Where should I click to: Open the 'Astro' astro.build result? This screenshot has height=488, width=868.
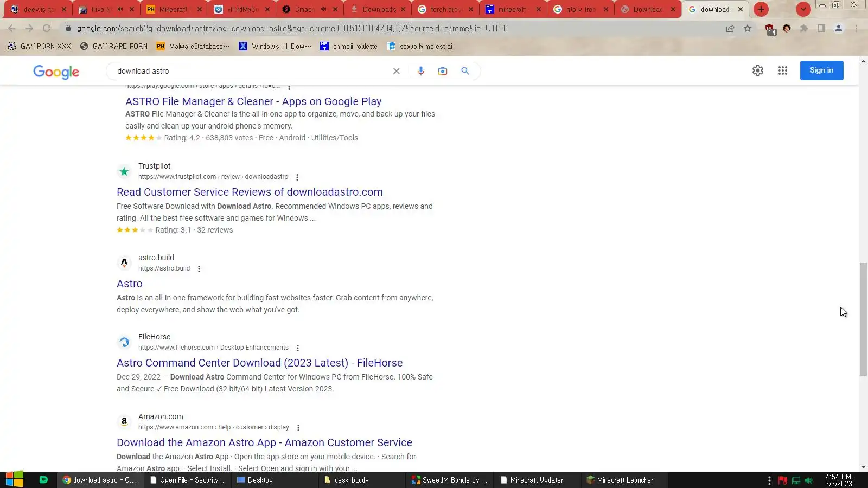(x=130, y=284)
